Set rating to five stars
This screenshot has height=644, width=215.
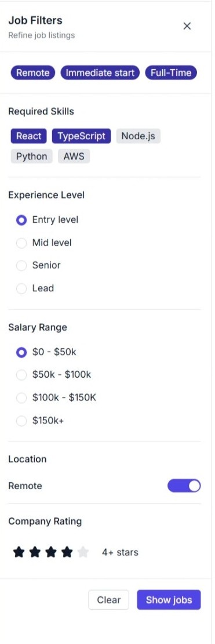[x=83, y=552]
